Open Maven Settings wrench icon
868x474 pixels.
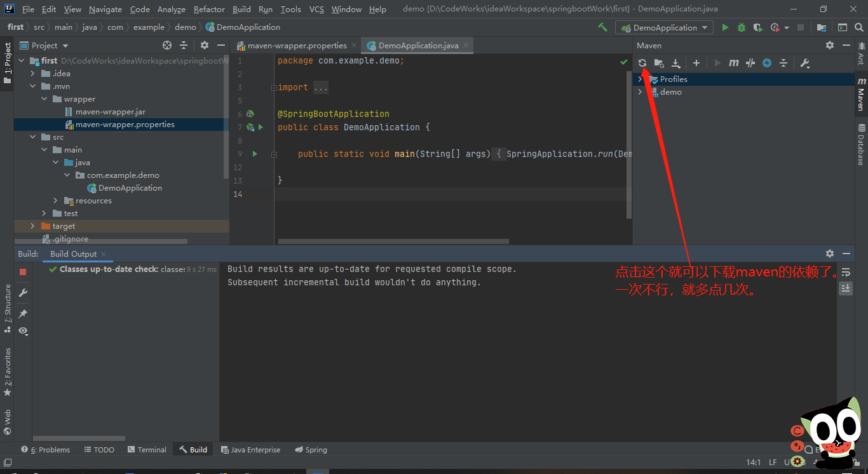(804, 63)
